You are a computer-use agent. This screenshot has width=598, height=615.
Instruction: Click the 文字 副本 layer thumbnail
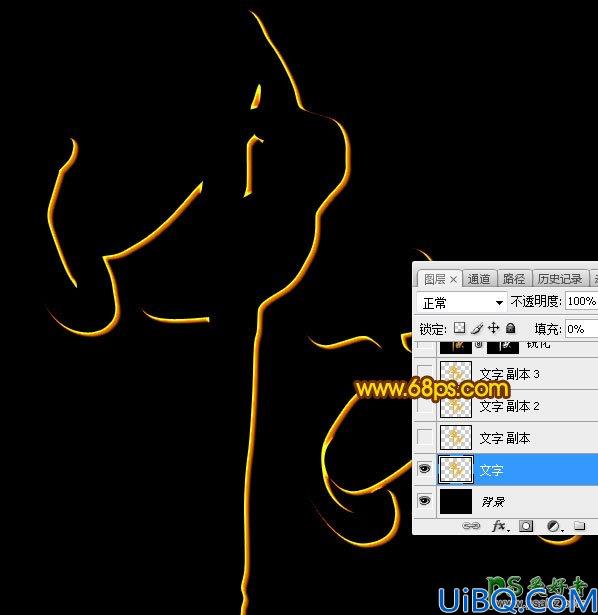click(x=456, y=437)
